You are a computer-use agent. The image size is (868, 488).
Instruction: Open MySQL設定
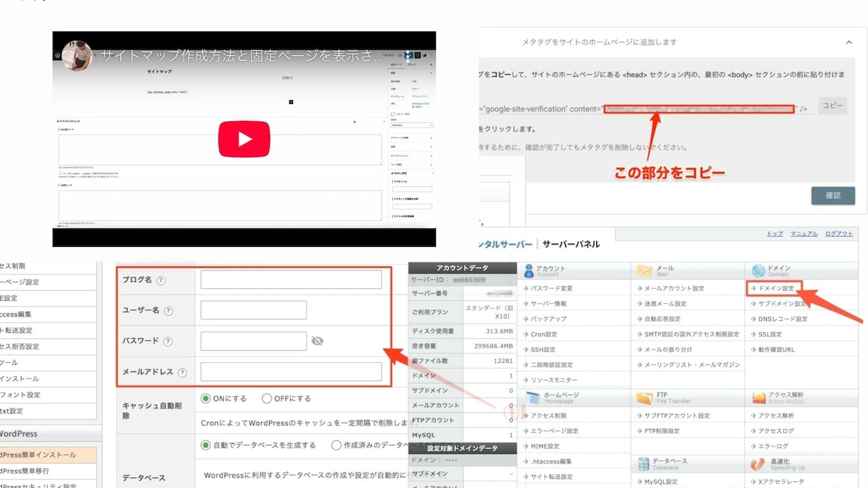(661, 482)
